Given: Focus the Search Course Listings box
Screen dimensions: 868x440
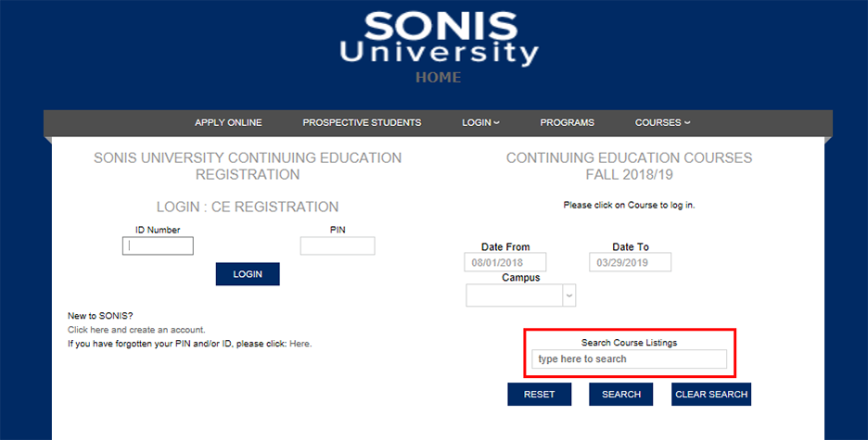Looking at the screenshot, I should 630,359.
